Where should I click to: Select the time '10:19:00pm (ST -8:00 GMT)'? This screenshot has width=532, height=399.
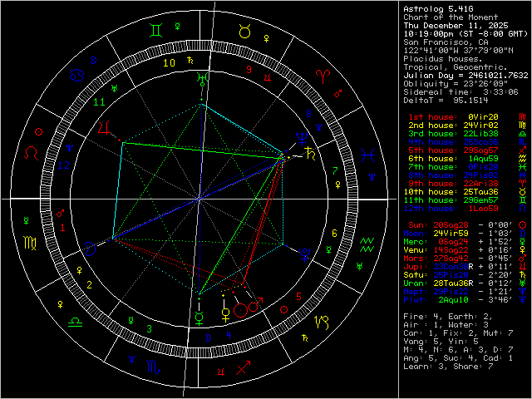465,34
